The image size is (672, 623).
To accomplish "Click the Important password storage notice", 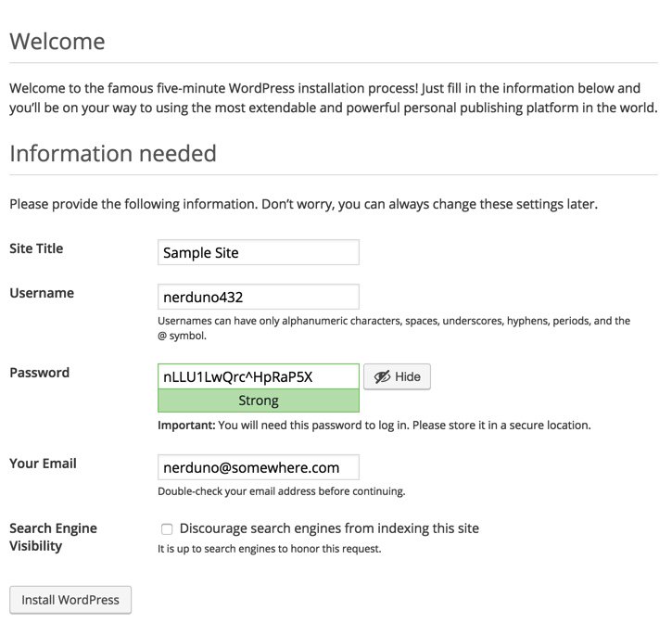I will pos(374,425).
